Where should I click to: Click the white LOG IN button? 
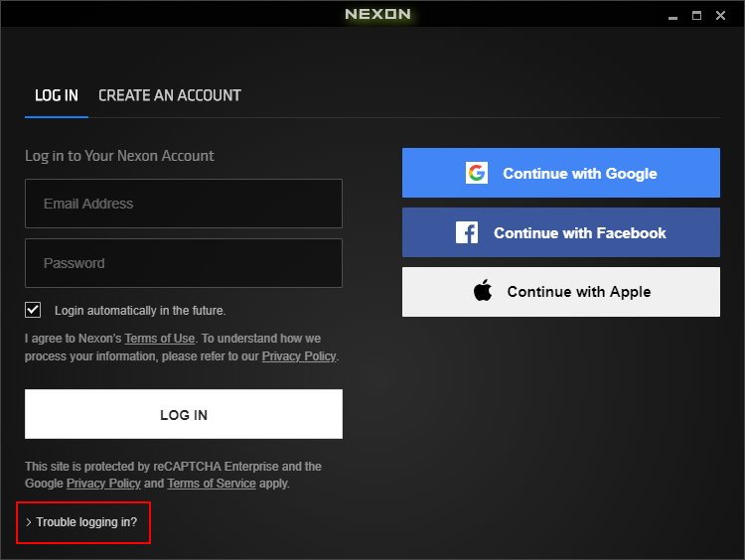[184, 414]
